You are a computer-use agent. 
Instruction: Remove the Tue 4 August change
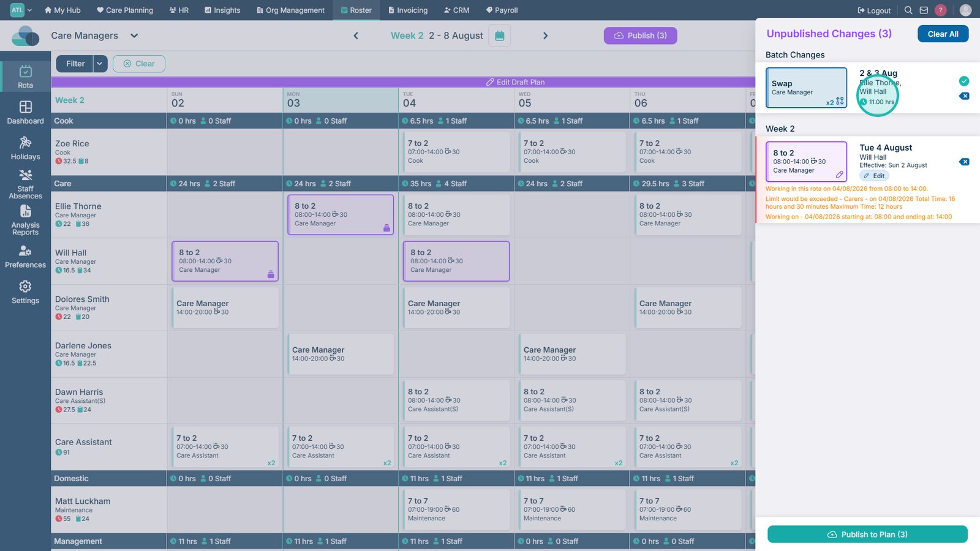(x=964, y=162)
